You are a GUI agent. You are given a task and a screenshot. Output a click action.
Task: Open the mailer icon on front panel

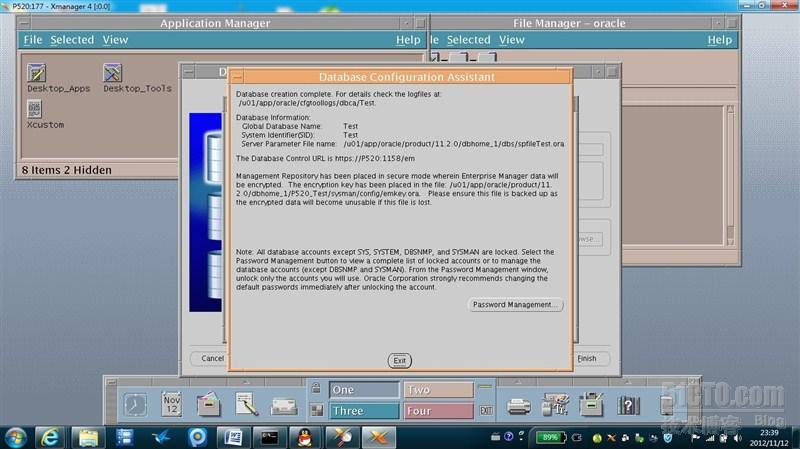point(284,407)
